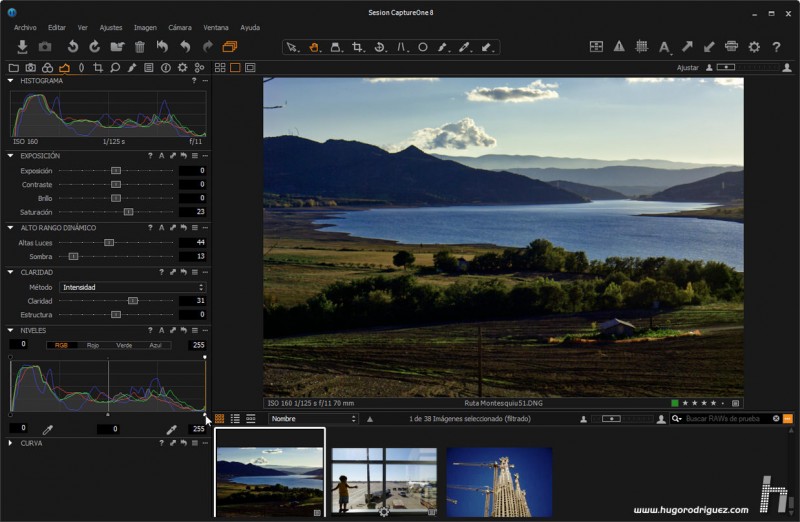This screenshot has width=800, height=522.
Task: Toggle the grid overlay icon
Action: pyautogui.click(x=642, y=47)
